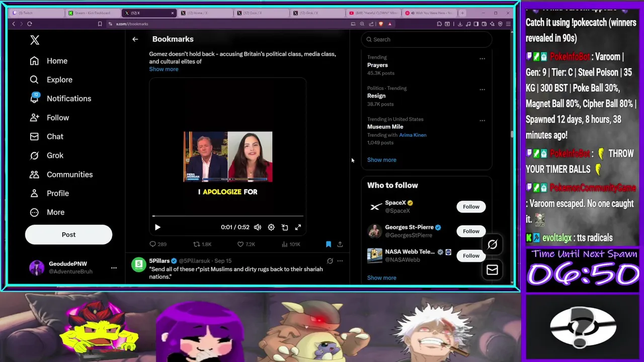The height and width of the screenshot is (362, 644).
Task: Enter fullscreen on the video
Action: [x=298, y=227]
